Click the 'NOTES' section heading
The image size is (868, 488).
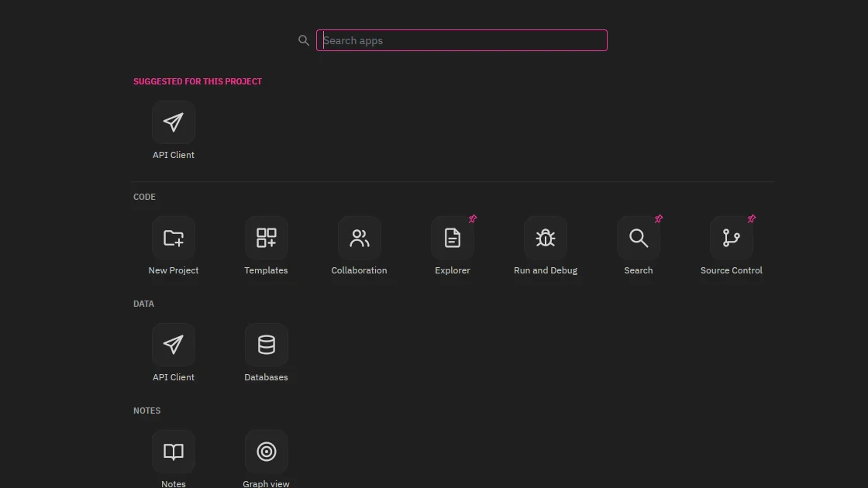point(146,411)
